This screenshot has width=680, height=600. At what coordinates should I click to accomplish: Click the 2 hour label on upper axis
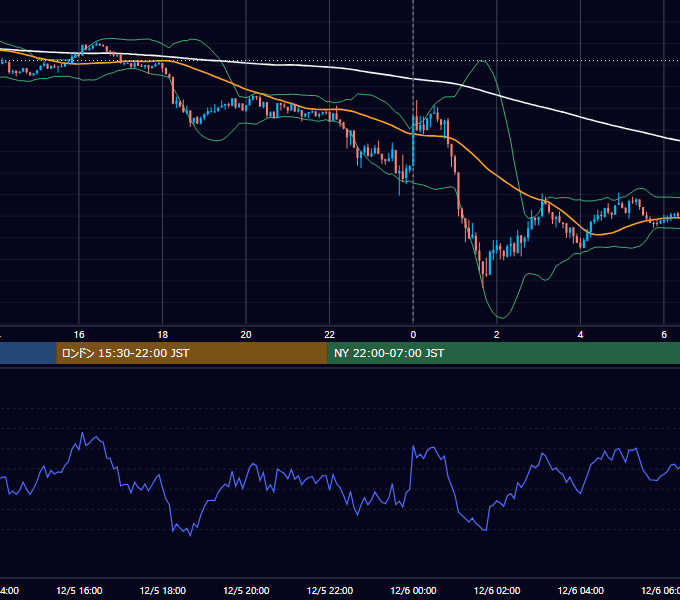[497, 335]
